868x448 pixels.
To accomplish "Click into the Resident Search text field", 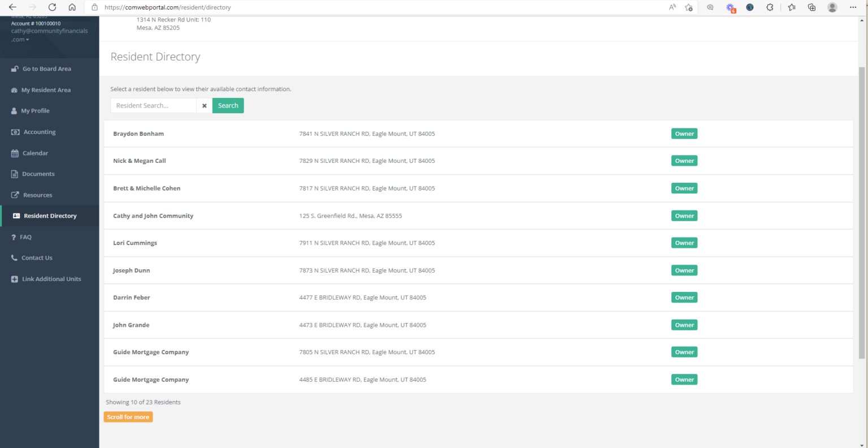I will tap(153, 106).
